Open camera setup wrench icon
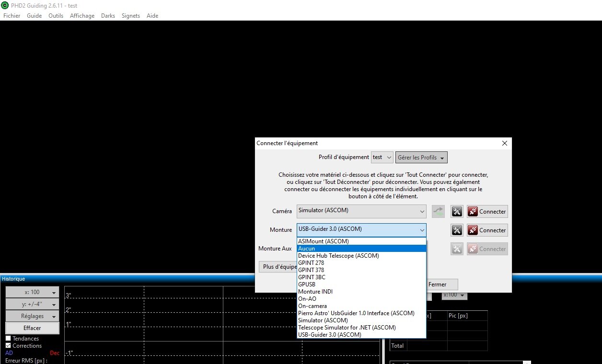Screen dimensions: 602x364 coord(457,211)
